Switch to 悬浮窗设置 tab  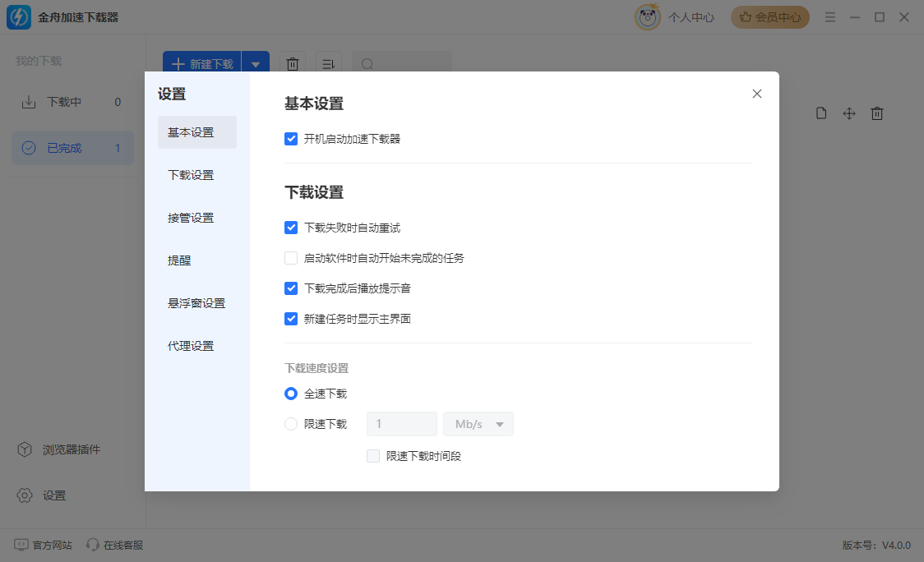coord(196,303)
